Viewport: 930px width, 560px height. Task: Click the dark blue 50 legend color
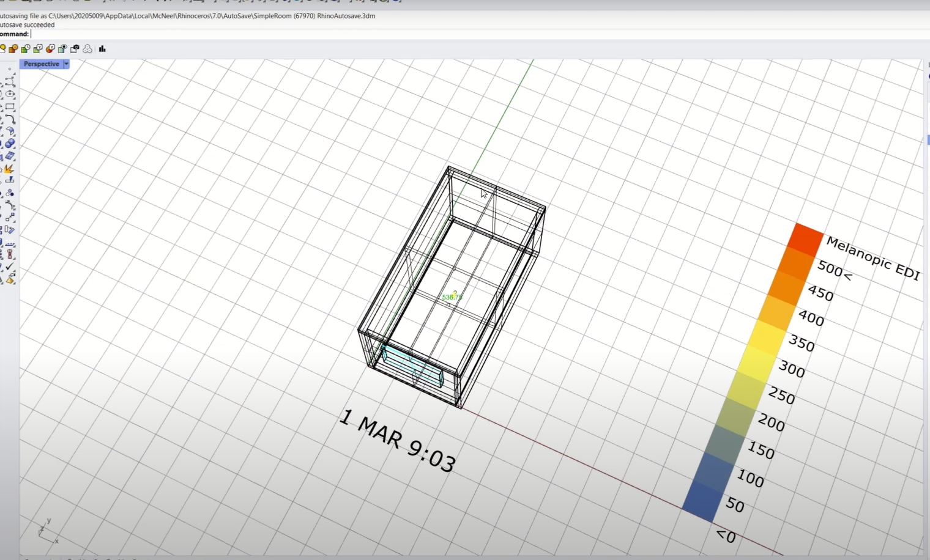pyautogui.click(x=704, y=500)
